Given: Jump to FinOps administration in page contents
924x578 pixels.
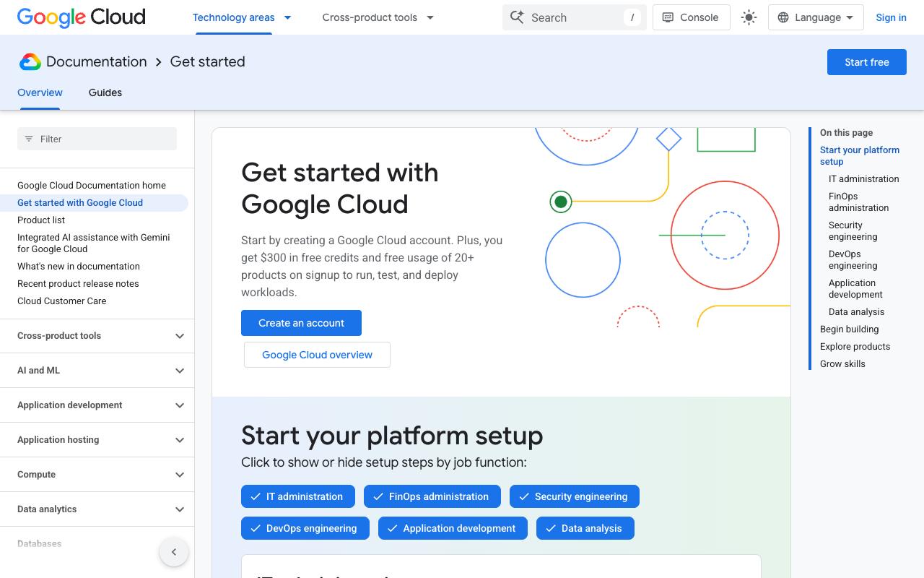Looking at the screenshot, I should pyautogui.click(x=859, y=202).
